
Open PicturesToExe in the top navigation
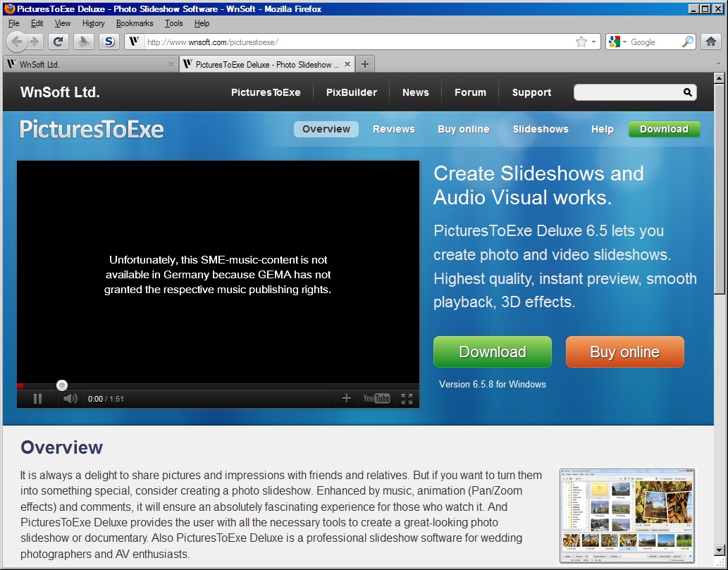point(266,92)
